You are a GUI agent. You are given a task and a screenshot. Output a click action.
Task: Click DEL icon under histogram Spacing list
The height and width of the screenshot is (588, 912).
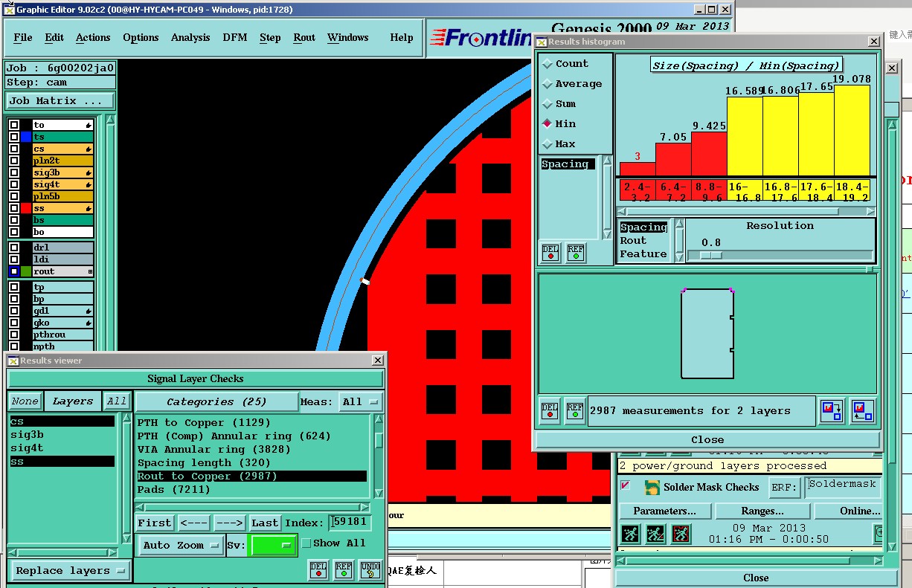click(x=550, y=253)
